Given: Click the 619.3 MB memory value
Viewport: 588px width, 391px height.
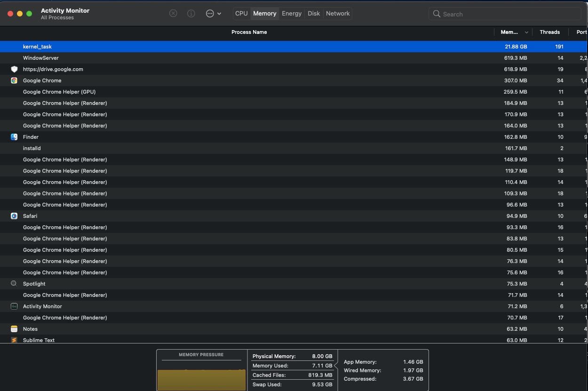Looking at the screenshot, I should 516,58.
